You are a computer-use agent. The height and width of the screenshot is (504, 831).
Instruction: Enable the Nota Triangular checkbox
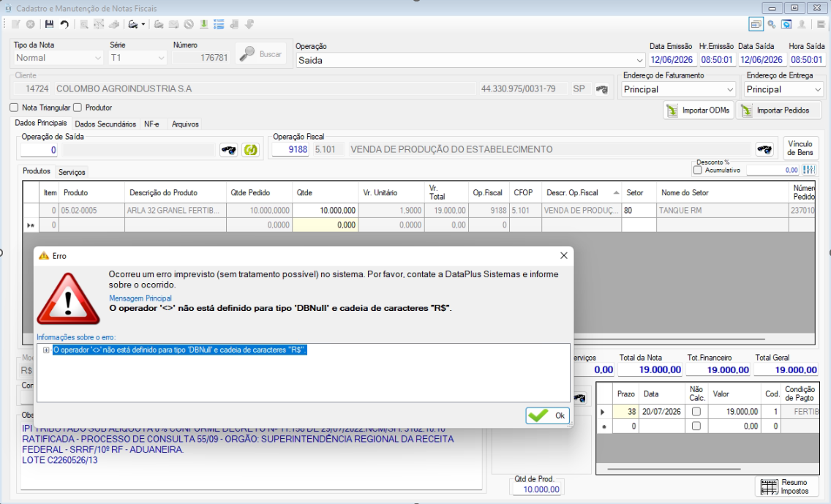(x=14, y=108)
